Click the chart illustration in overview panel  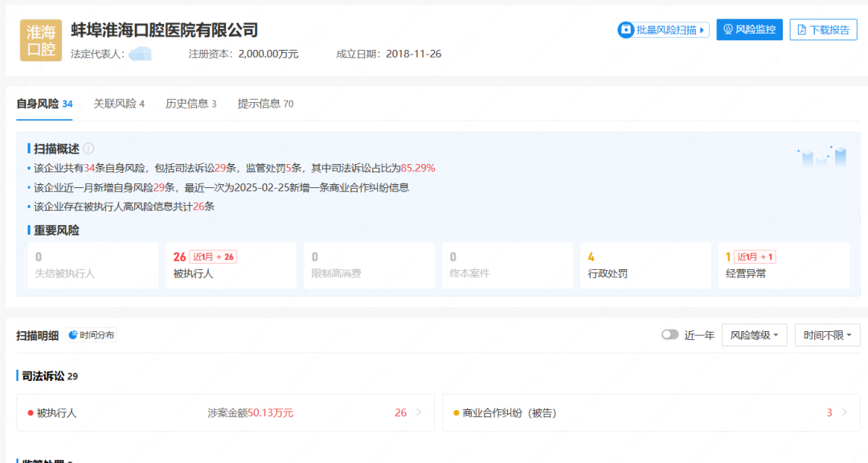tap(822, 157)
